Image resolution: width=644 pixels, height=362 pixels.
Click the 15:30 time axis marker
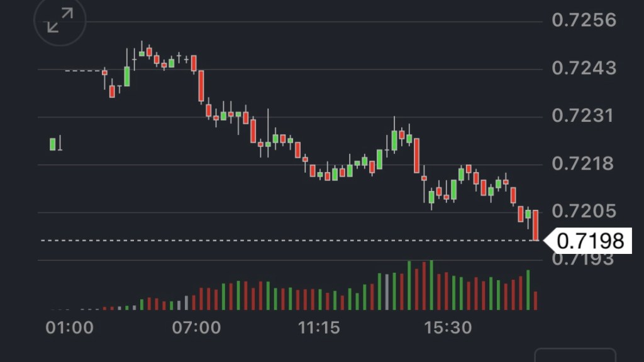click(x=448, y=327)
